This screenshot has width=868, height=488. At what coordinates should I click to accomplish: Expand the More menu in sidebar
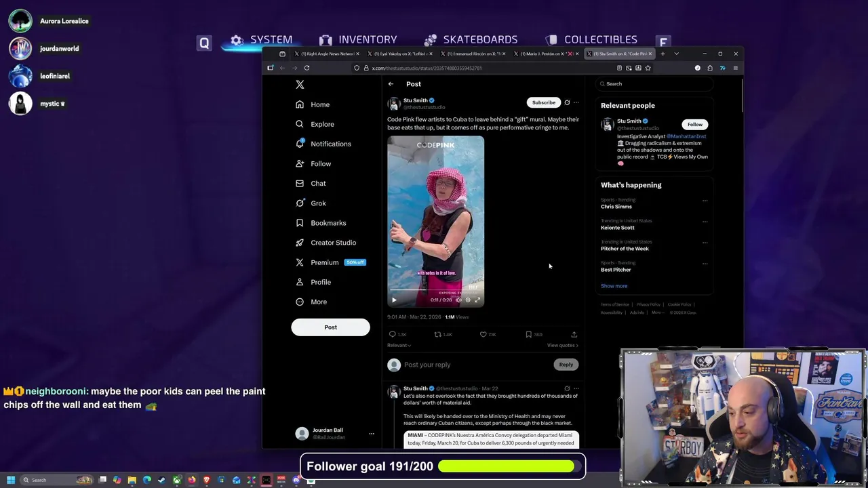click(x=311, y=302)
